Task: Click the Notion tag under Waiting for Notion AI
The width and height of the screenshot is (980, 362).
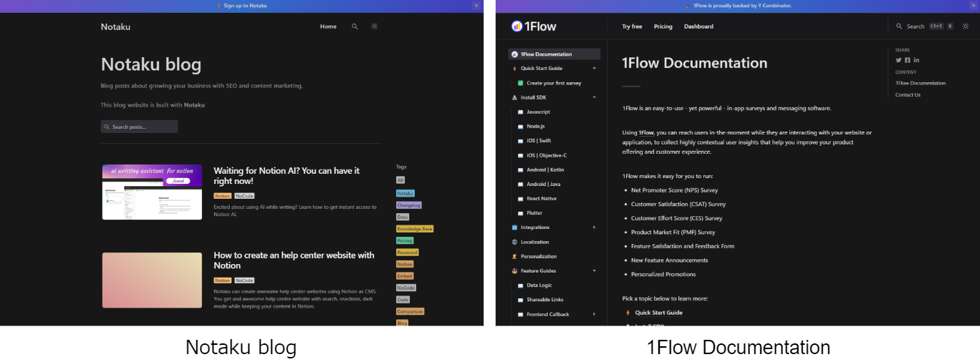Action: click(223, 196)
